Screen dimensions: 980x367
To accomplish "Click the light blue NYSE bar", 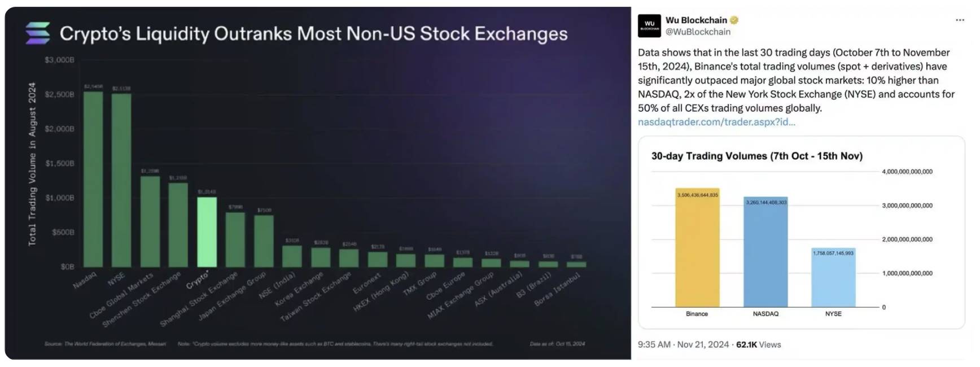I will (x=833, y=278).
